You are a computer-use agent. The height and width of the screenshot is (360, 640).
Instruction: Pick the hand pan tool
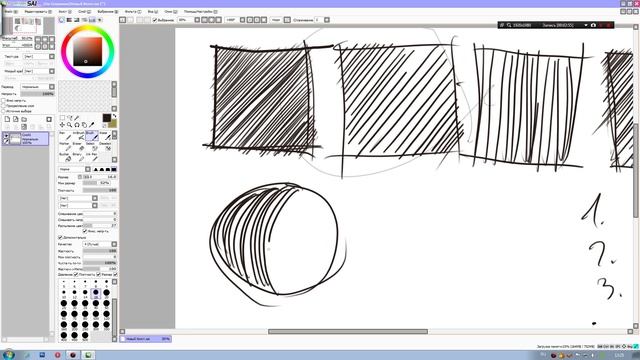[84, 125]
